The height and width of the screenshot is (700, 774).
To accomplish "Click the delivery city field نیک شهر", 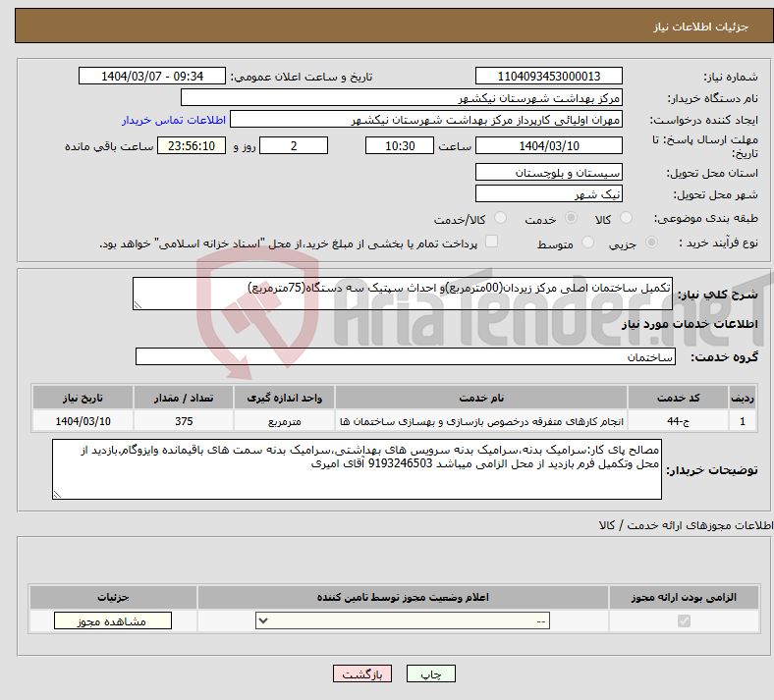I will [548, 193].
